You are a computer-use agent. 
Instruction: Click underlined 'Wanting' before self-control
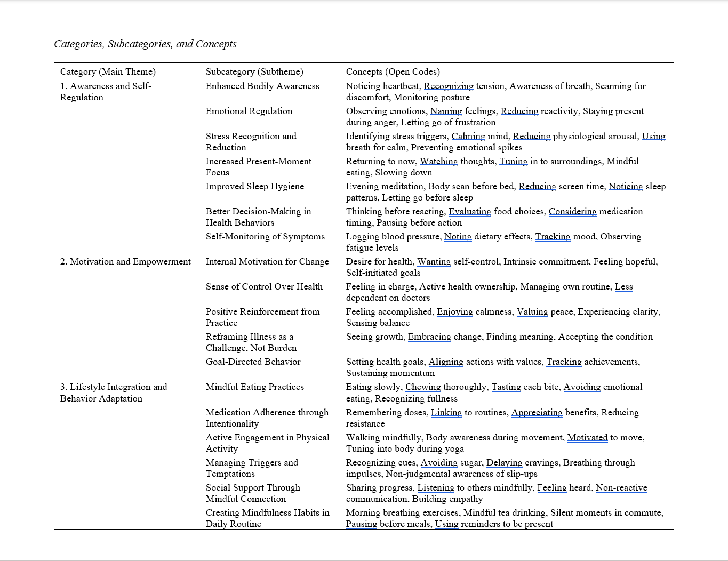click(x=434, y=261)
